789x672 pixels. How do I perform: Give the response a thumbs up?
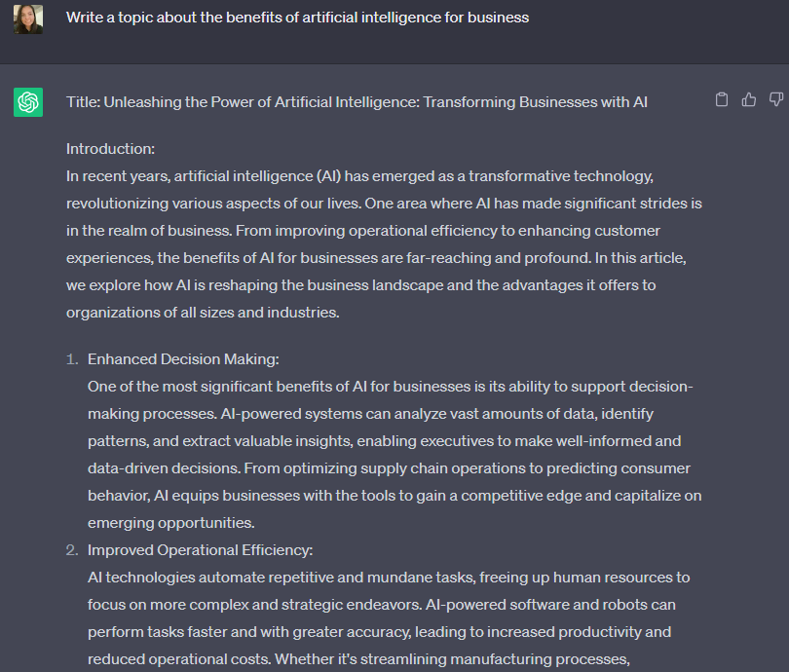coord(749,99)
